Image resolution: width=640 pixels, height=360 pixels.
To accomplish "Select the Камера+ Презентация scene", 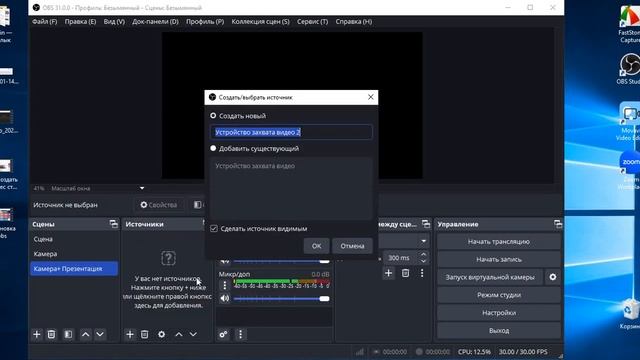I will pyautogui.click(x=73, y=269).
